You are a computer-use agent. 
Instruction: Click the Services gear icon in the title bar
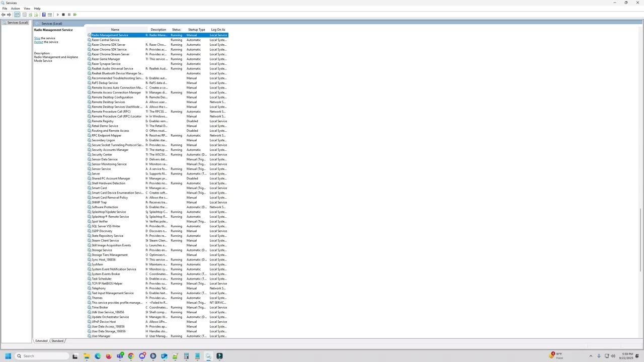[x=3, y=3]
